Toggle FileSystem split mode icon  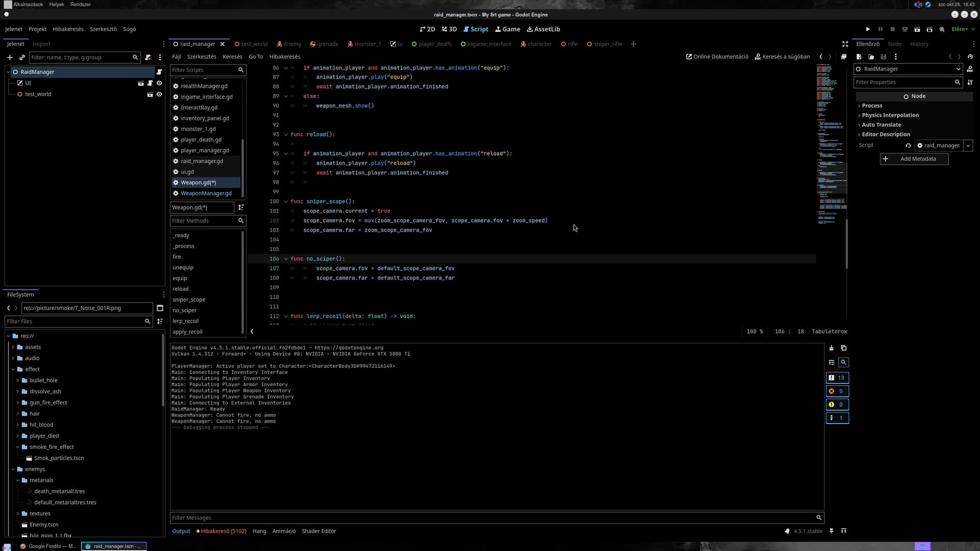tap(160, 308)
